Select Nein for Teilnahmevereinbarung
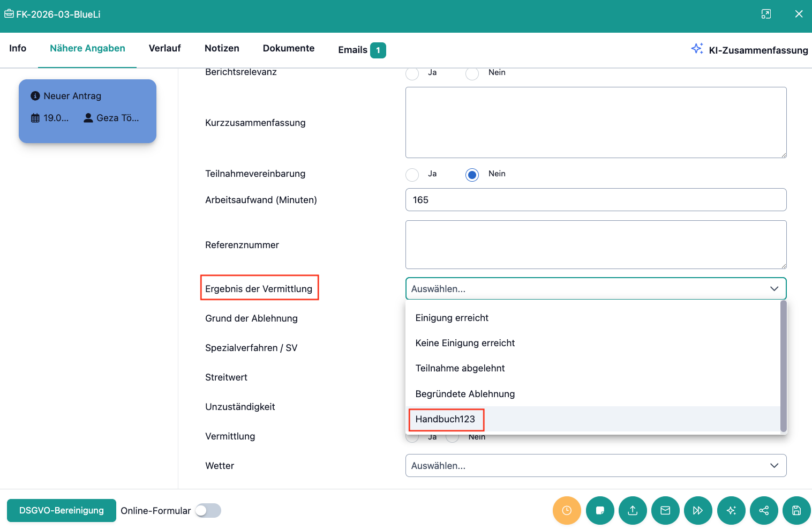This screenshot has height=529, width=812. coord(472,175)
